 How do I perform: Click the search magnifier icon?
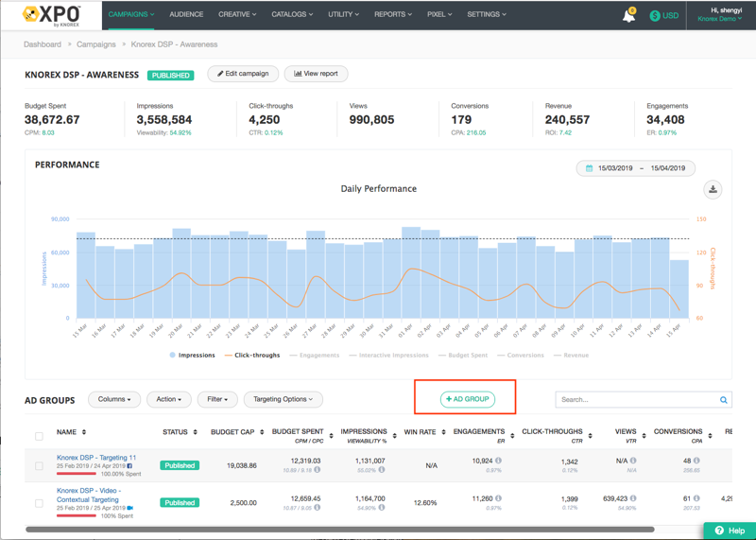(724, 400)
